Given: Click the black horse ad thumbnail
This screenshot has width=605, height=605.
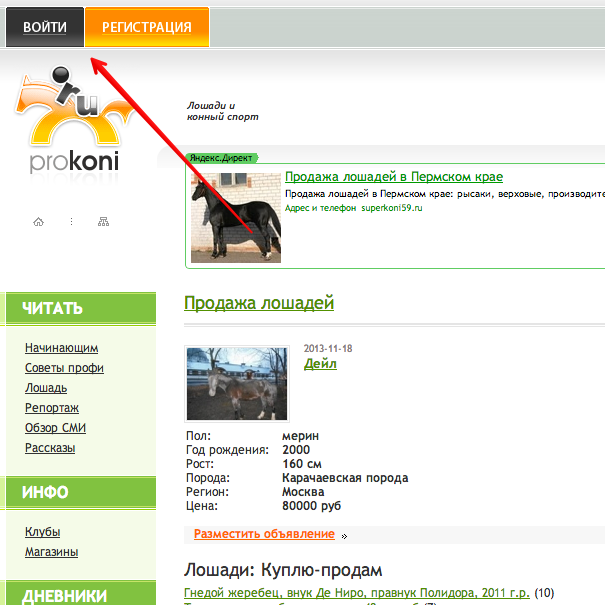Looking at the screenshot, I should point(236,218).
